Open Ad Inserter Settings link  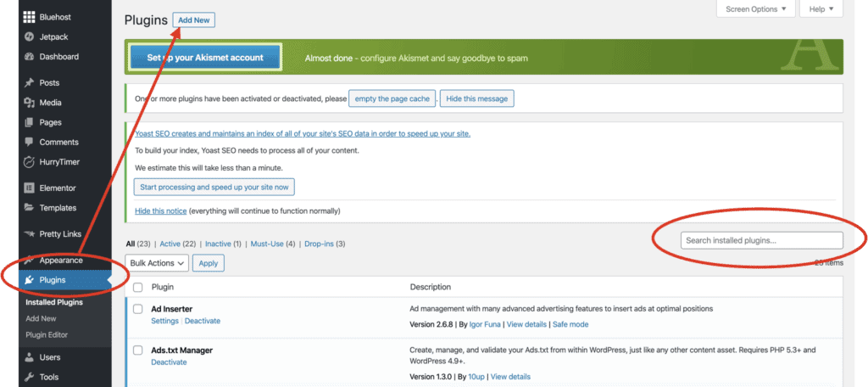click(x=165, y=321)
